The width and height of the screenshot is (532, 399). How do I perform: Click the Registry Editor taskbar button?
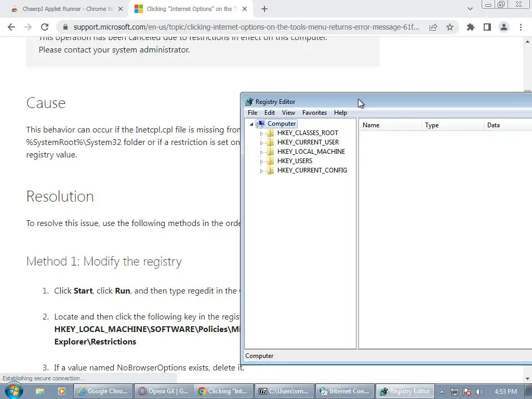coord(405,391)
